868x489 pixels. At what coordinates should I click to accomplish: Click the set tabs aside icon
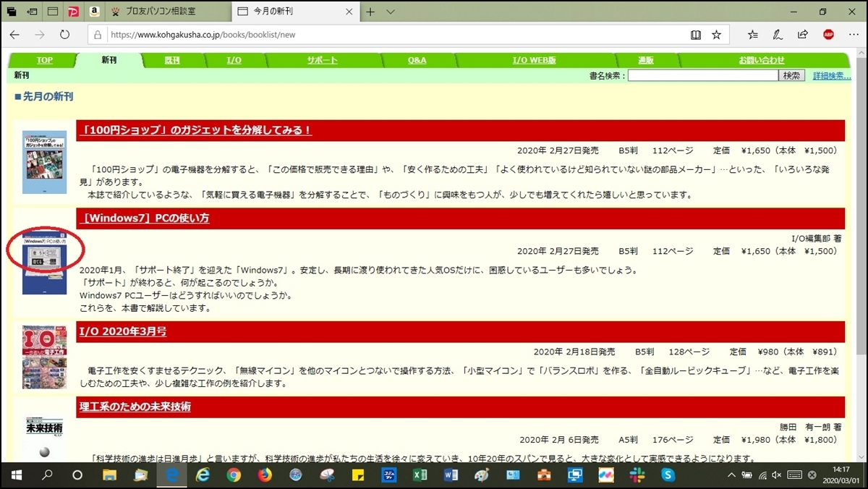coord(33,12)
